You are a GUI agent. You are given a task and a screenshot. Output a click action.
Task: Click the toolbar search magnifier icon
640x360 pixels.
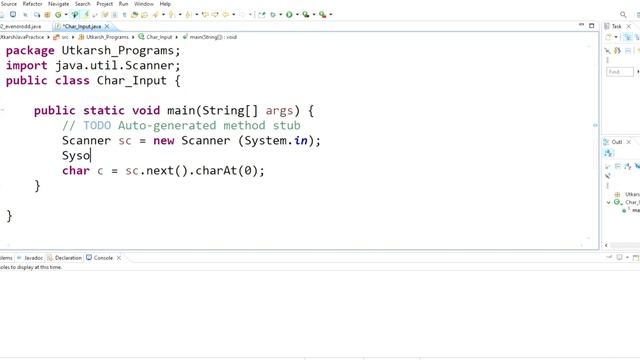[623, 15]
